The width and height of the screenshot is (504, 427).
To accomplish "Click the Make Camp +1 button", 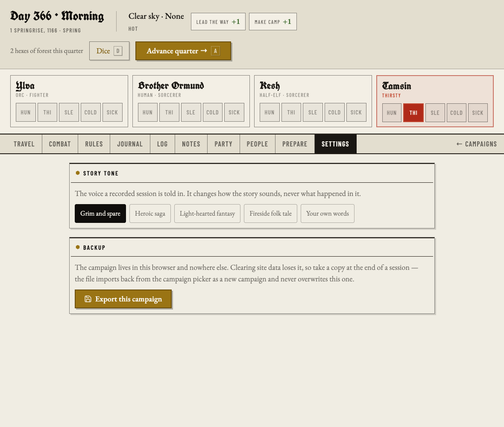I will pos(273,21).
